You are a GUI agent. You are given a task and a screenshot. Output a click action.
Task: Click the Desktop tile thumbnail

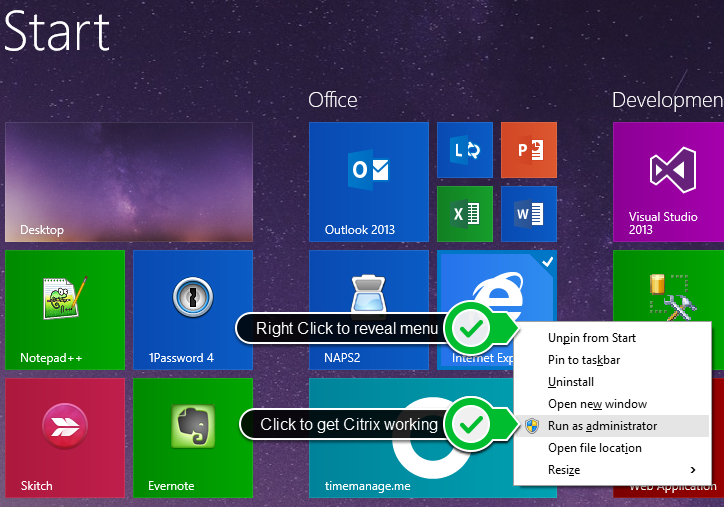pos(129,181)
